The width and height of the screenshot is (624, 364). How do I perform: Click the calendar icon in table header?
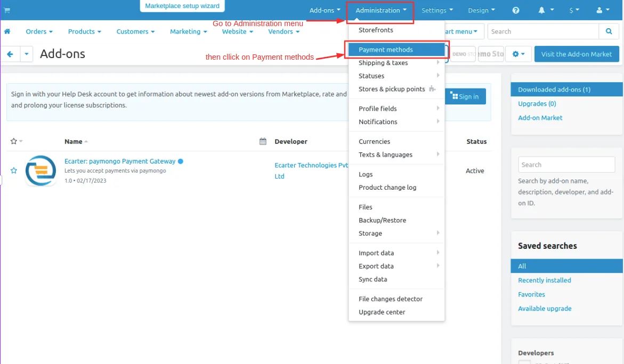(263, 141)
